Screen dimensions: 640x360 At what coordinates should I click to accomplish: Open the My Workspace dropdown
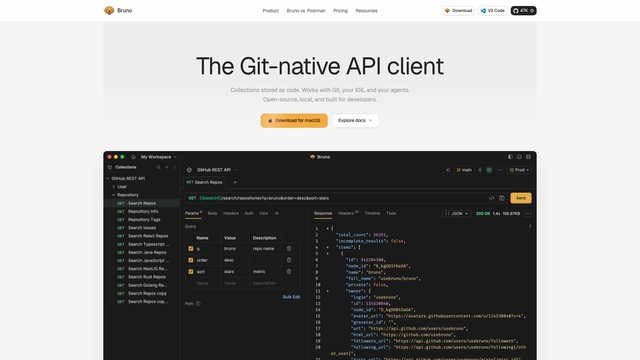point(159,157)
